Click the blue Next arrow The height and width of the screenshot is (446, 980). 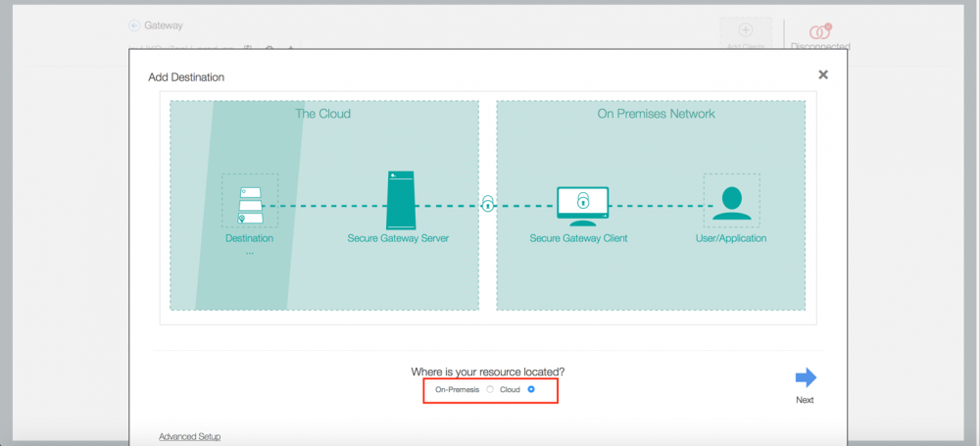tap(806, 377)
